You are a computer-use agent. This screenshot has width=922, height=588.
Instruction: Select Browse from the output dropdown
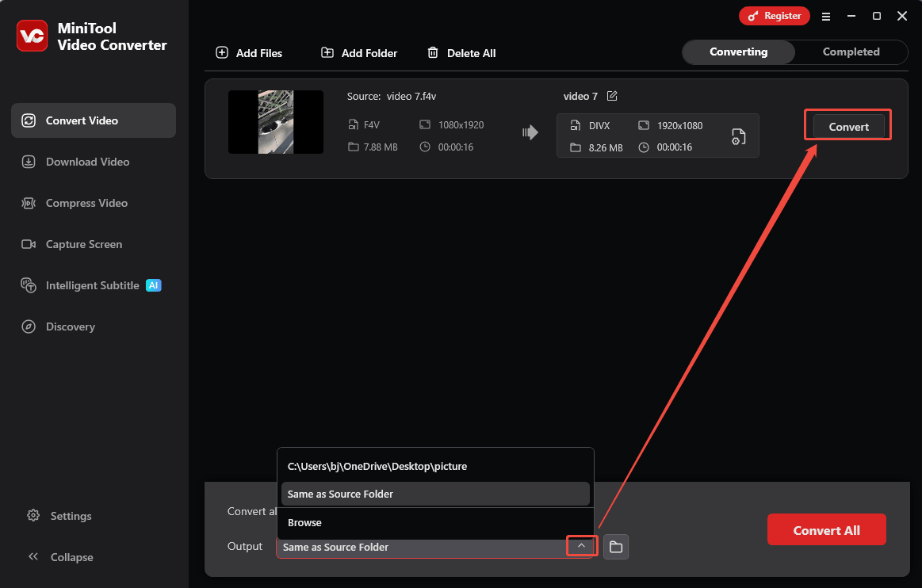pyautogui.click(x=304, y=522)
